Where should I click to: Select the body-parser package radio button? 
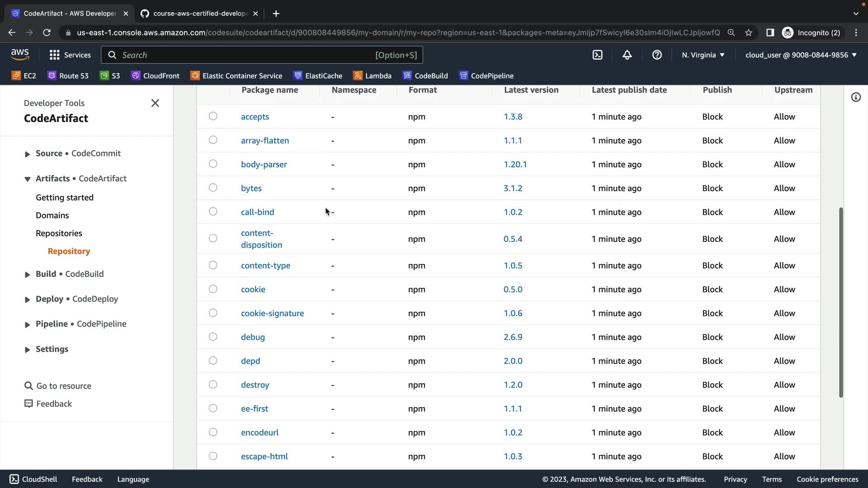pyautogui.click(x=213, y=164)
